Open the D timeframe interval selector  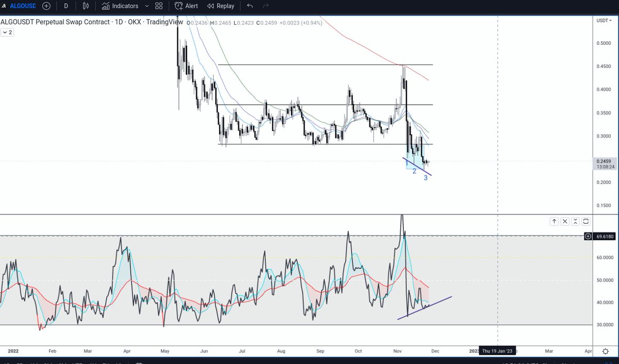pyautogui.click(x=66, y=6)
